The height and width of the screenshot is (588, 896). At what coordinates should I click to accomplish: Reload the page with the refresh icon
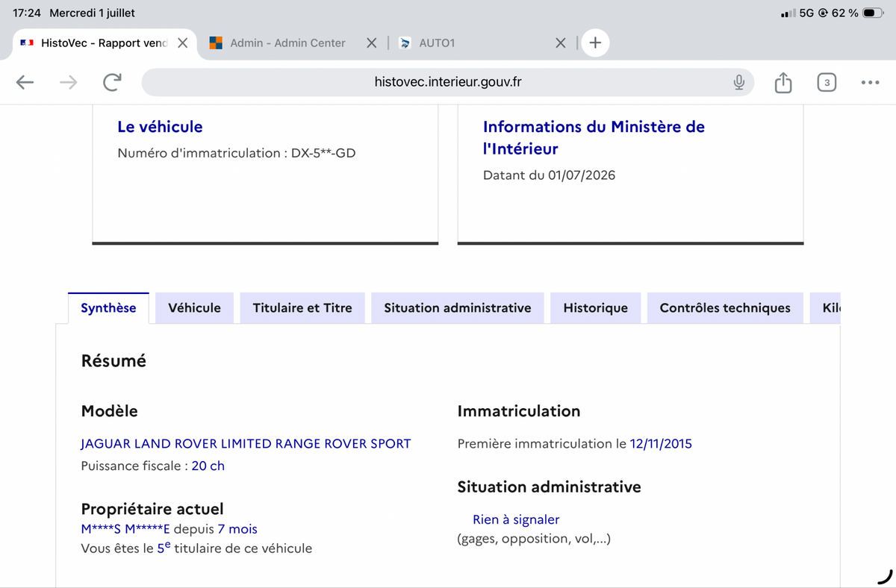pyautogui.click(x=112, y=83)
